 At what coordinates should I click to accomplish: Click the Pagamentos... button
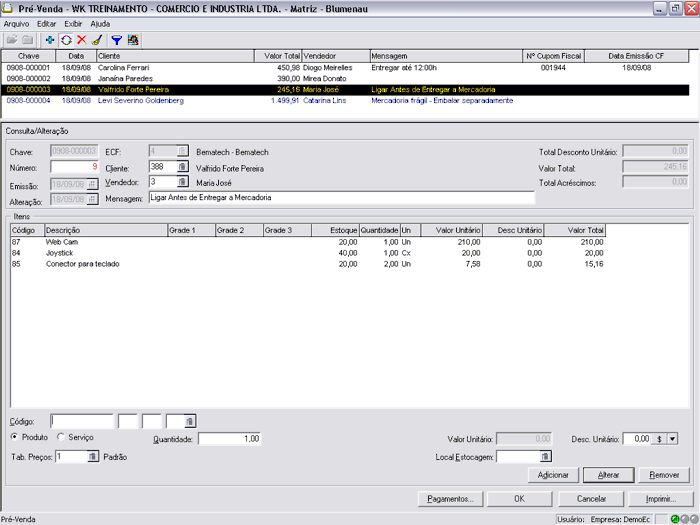(449, 497)
